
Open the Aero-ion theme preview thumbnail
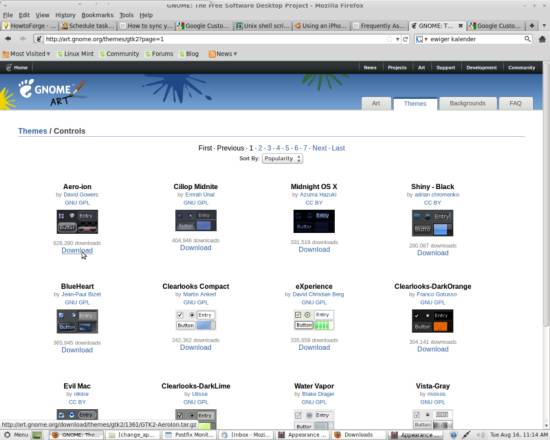pos(77,222)
